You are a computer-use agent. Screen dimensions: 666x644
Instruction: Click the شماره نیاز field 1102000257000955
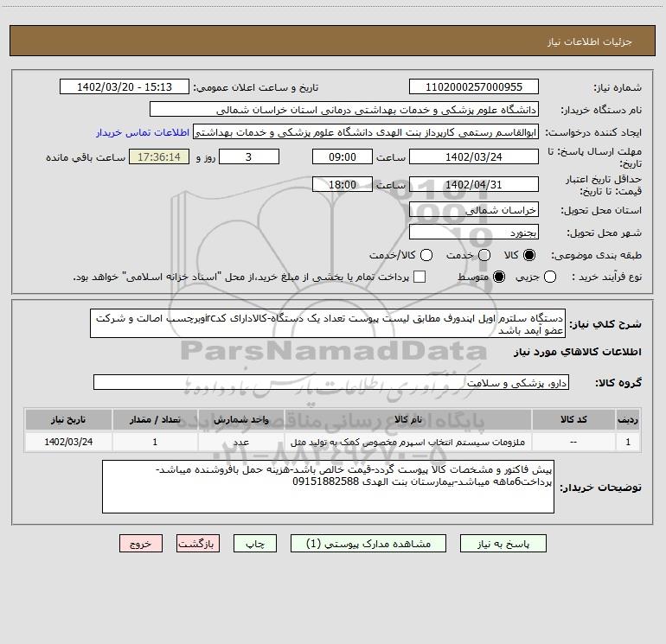474,87
